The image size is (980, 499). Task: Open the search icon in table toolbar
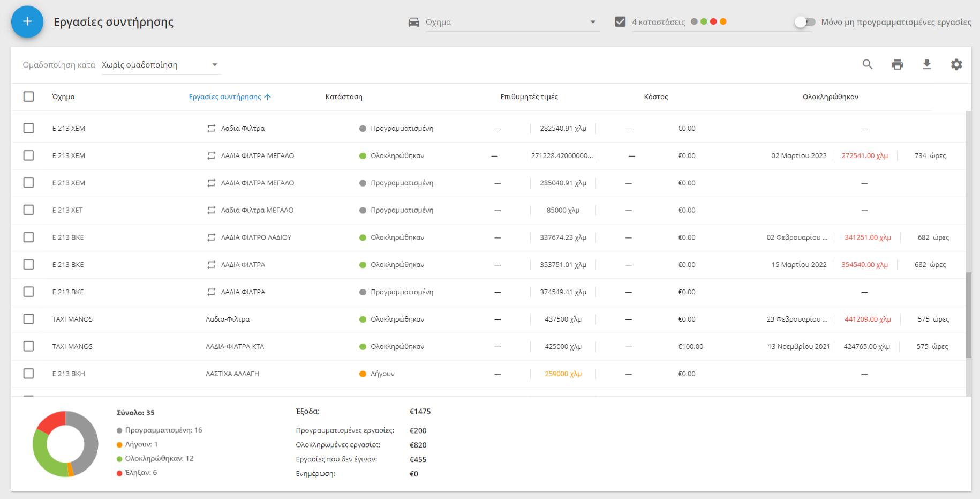pyautogui.click(x=868, y=64)
